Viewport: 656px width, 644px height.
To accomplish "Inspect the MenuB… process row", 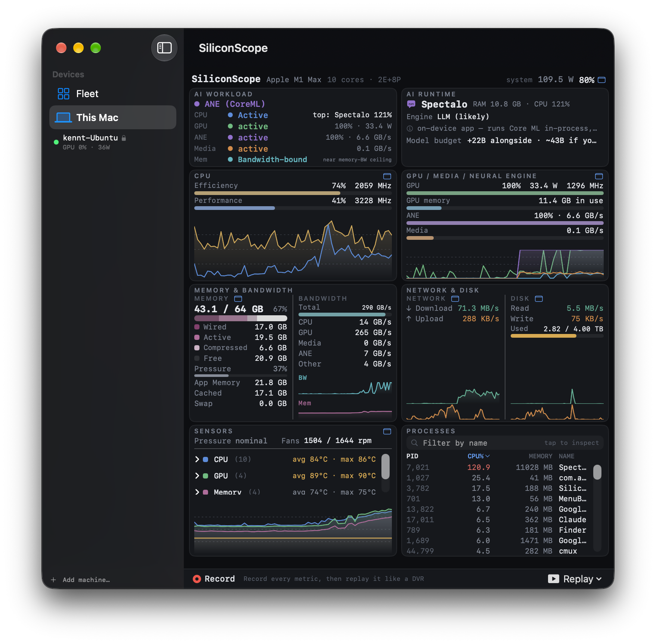I will (497, 499).
